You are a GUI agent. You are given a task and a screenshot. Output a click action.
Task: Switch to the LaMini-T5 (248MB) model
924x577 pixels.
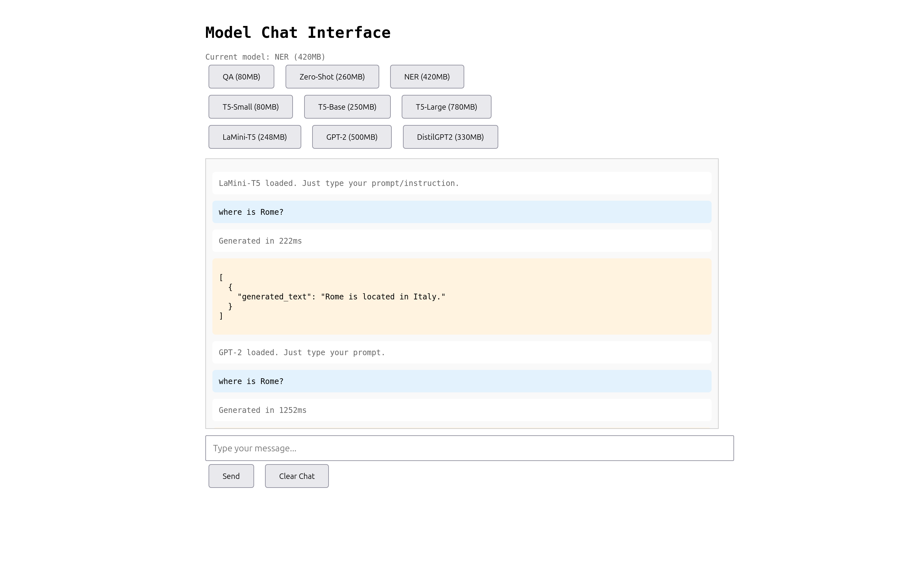(x=254, y=137)
